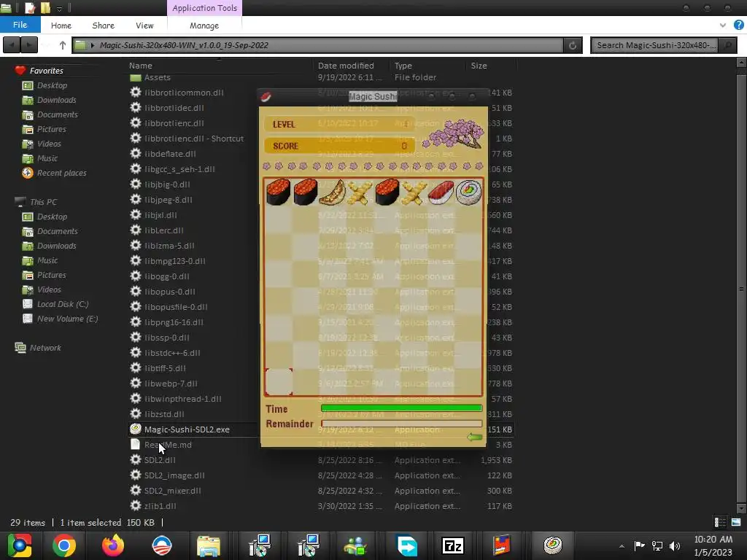Viewport: 747px width, 560px height.
Task: Go up one folder level
Action: [x=63, y=45]
